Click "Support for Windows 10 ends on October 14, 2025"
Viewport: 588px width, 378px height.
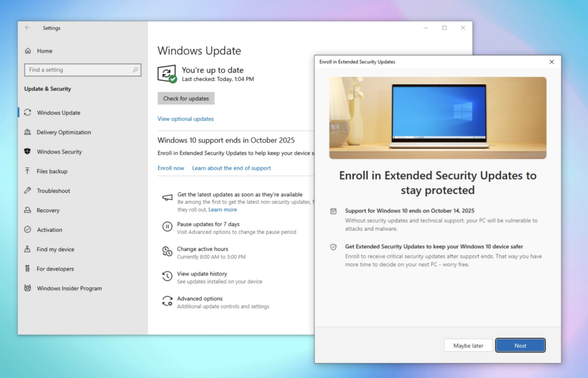coord(409,211)
